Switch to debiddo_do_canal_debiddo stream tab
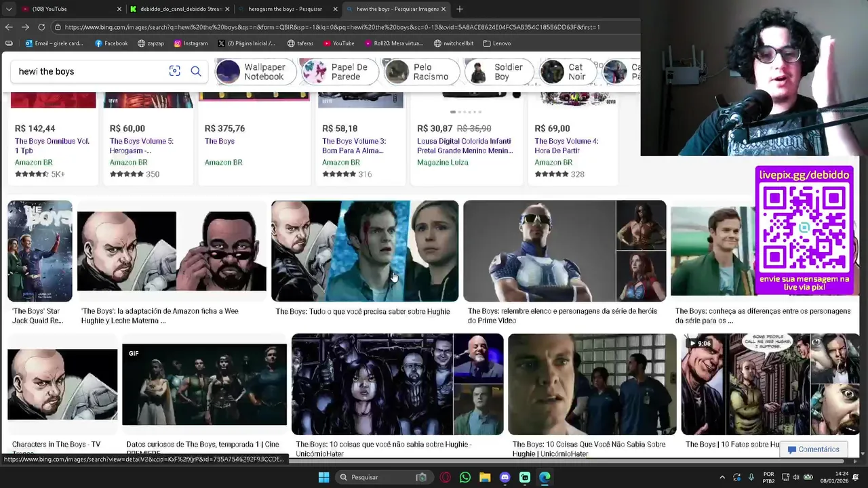Viewport: 868px width, 488px height. coord(179,9)
